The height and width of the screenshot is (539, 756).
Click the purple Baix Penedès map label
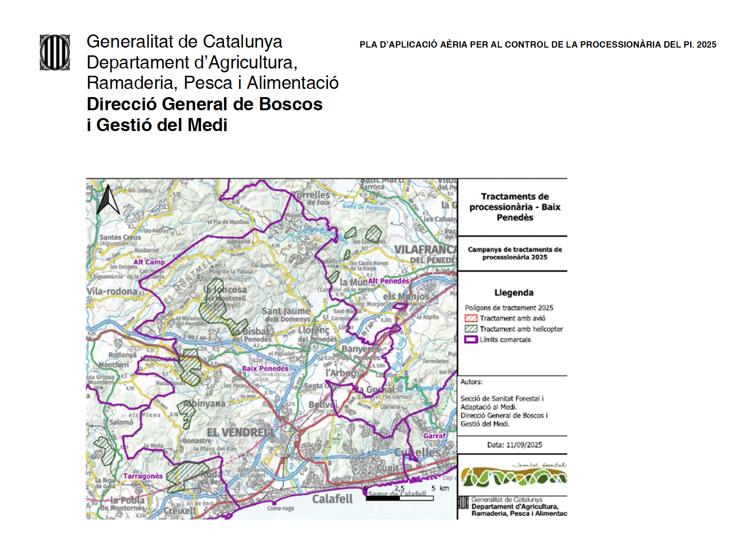pyautogui.click(x=265, y=369)
